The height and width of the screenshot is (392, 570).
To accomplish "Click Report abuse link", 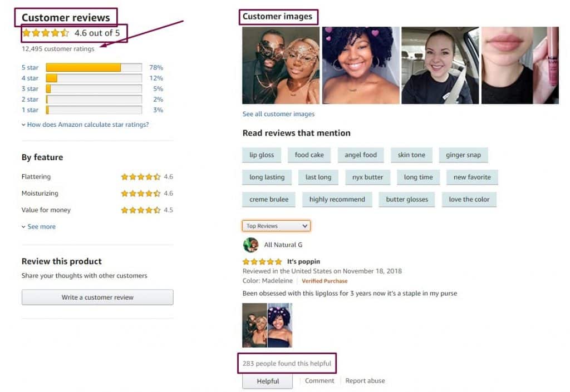I will coord(365,381).
